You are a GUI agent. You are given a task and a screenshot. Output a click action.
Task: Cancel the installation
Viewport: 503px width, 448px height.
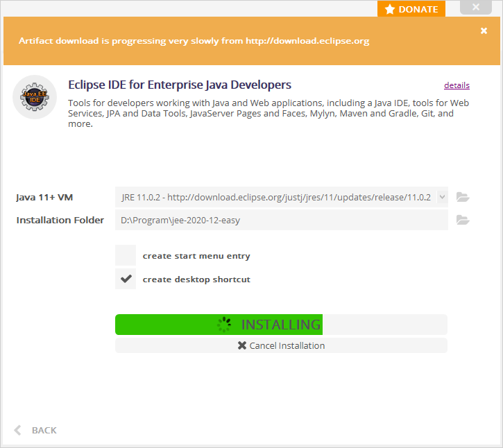coord(281,345)
